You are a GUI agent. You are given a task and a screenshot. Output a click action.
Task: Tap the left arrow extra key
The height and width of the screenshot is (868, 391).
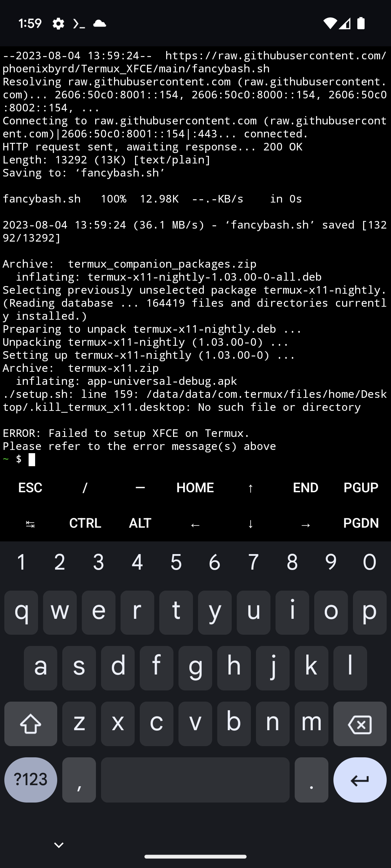(195, 524)
